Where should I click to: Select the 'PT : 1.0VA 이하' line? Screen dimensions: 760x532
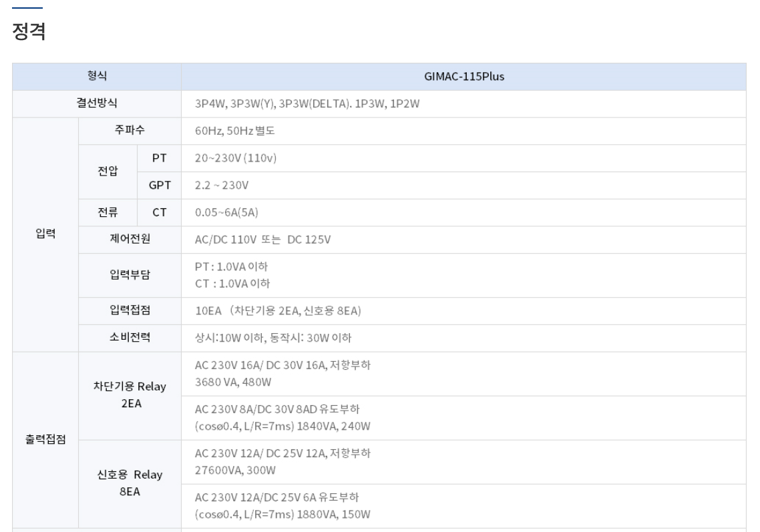[231, 266]
